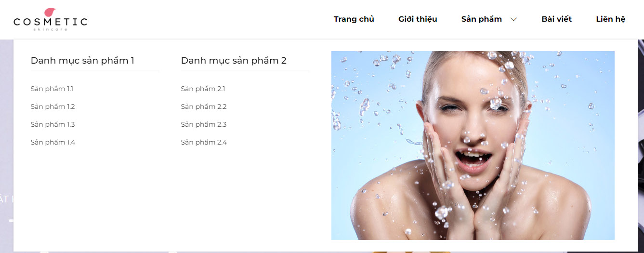Viewport: 644px width, 253px height.
Task: Click Sản phẩm 2.3 link
Action: [204, 124]
